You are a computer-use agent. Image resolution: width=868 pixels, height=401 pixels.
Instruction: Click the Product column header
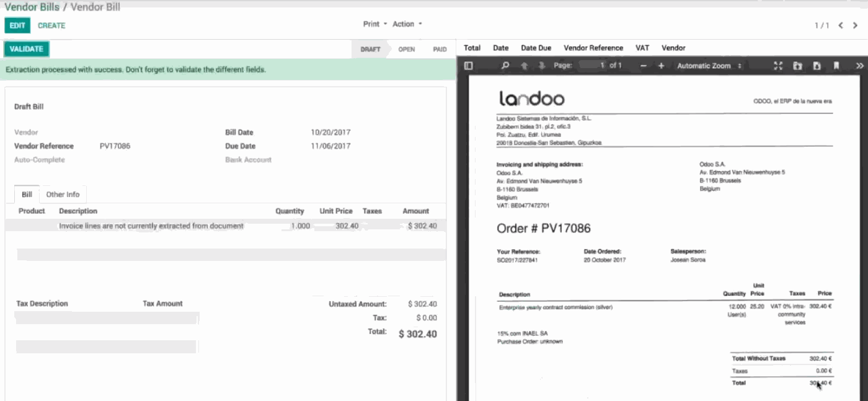32,211
